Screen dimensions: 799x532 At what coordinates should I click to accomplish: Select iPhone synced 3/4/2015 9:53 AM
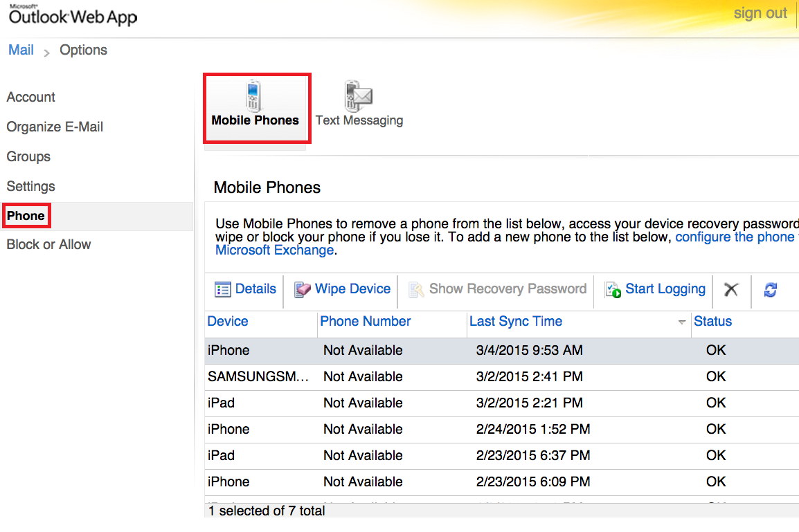click(502, 351)
